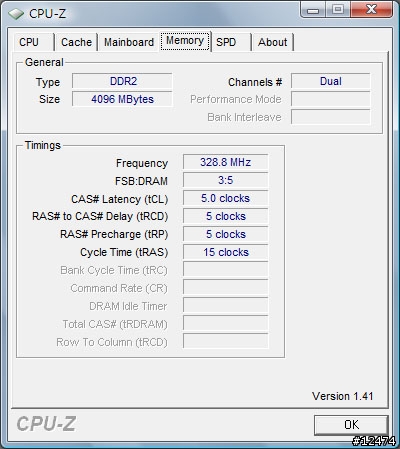This screenshot has height=449, width=400.
Task: Click the Dual channels field
Action: point(331,81)
